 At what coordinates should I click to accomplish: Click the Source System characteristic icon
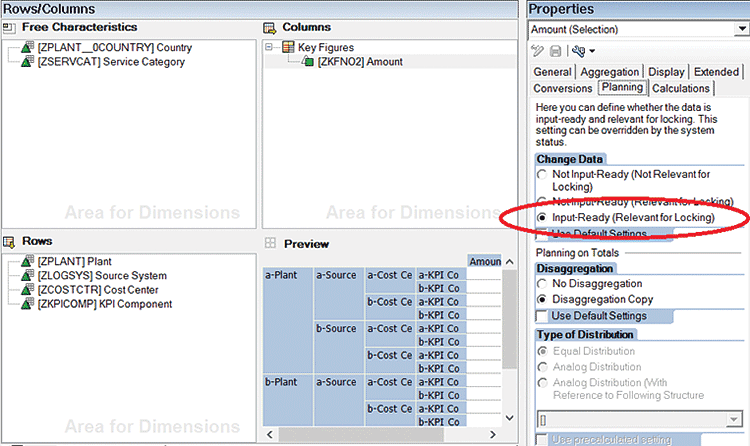27,275
